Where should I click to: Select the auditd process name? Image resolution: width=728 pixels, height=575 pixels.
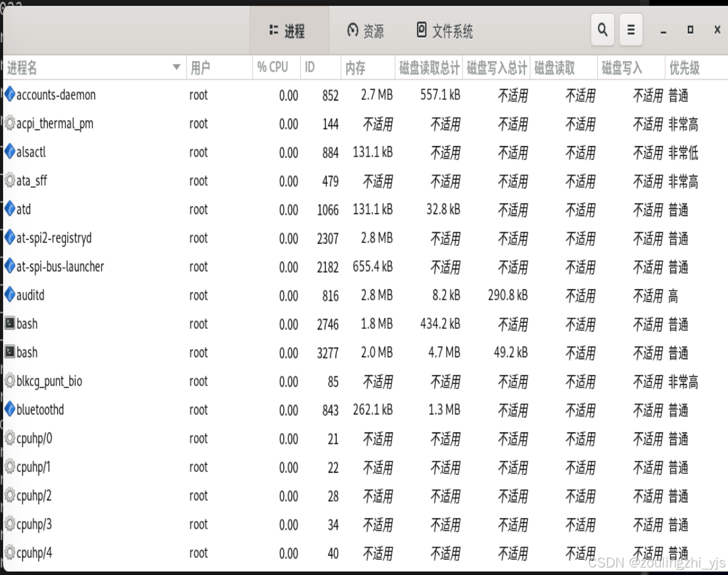coord(31,295)
